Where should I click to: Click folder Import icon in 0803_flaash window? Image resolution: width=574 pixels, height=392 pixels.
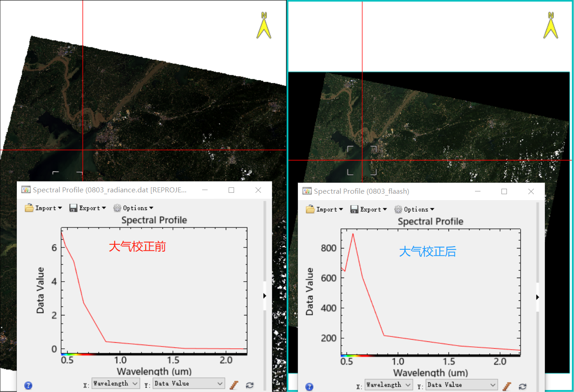[x=310, y=209]
